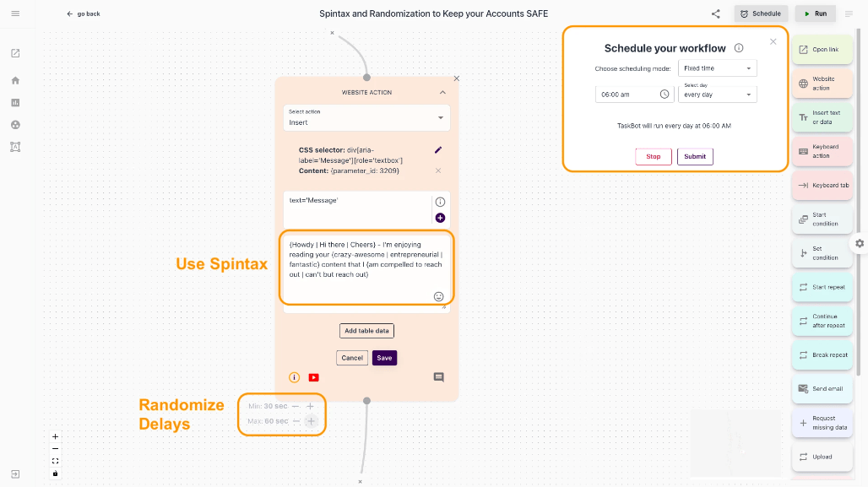The height and width of the screenshot is (487, 868).
Task: Click the emoji smiley icon in message box
Action: coord(439,296)
